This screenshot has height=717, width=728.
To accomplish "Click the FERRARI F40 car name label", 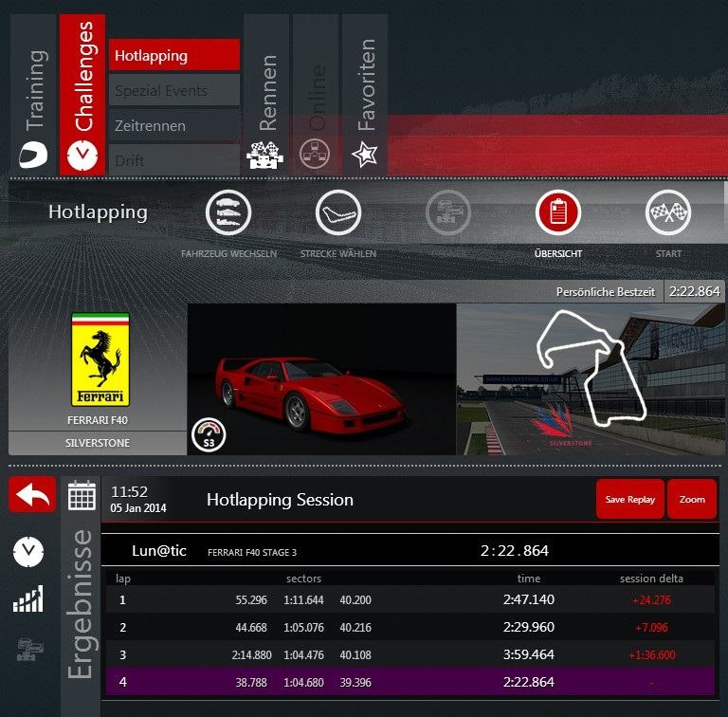I will click(98, 420).
